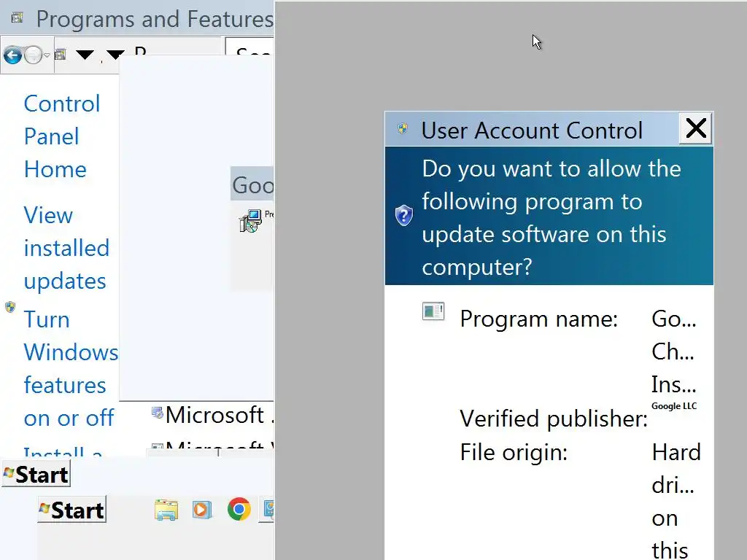
Task: Close the User Account Control dialog
Action: coord(695,128)
